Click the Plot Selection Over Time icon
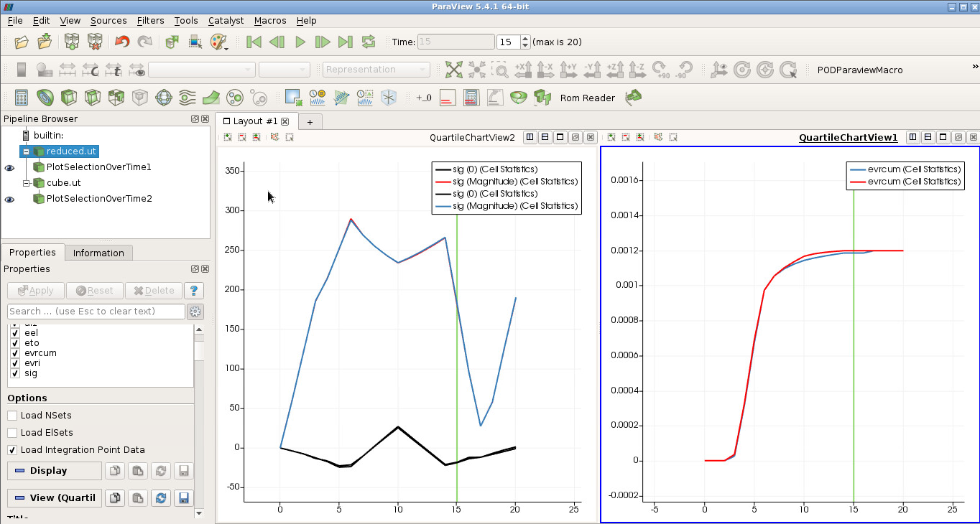Viewport: 980px width, 524px height. point(365,97)
